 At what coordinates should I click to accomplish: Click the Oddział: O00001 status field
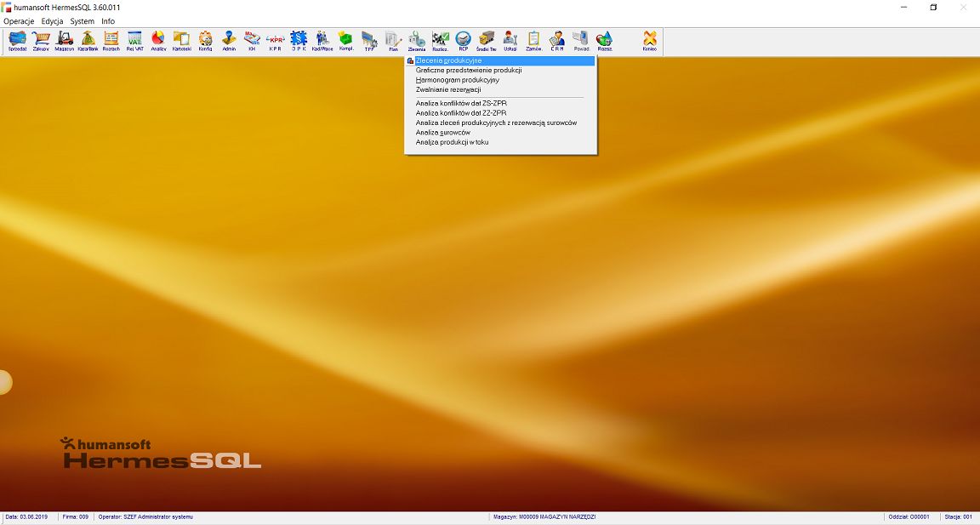(x=909, y=516)
